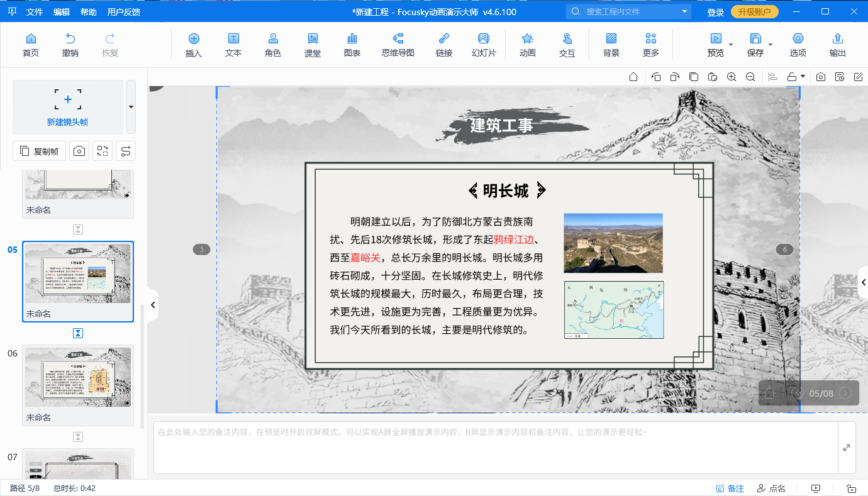The height and width of the screenshot is (496, 868).
Task: Click the path route icon in frame panel
Action: tap(126, 151)
